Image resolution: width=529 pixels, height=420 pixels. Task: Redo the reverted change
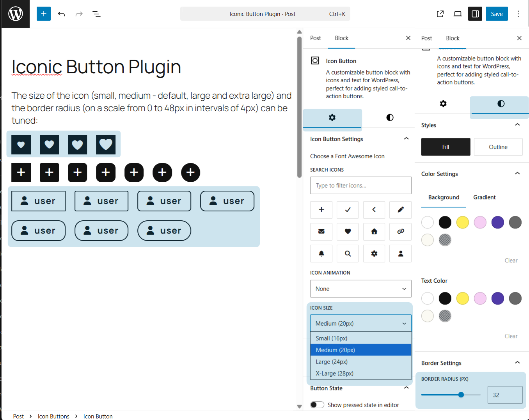click(79, 14)
